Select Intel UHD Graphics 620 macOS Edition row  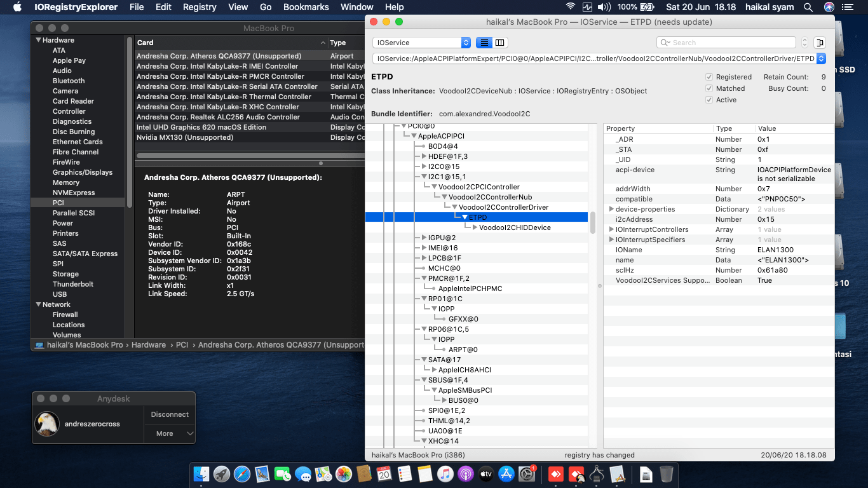pyautogui.click(x=250, y=127)
